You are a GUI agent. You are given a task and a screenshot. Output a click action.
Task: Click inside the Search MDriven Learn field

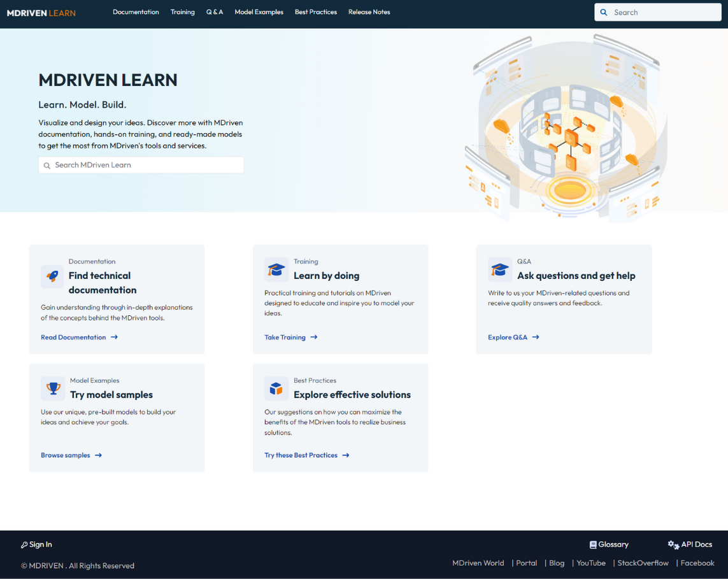tap(141, 164)
